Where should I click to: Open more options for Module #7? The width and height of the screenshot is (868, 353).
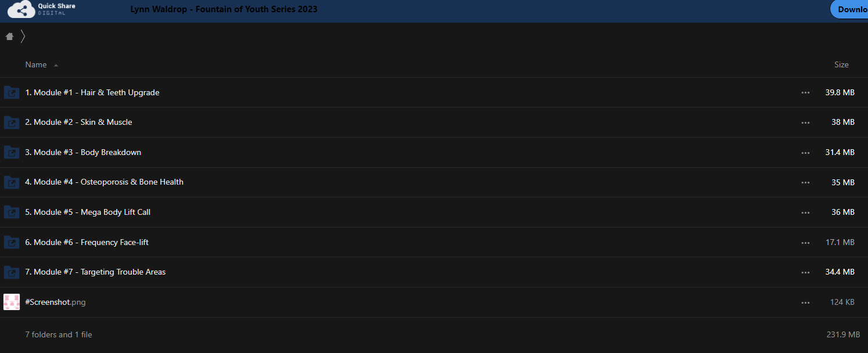coord(805,272)
